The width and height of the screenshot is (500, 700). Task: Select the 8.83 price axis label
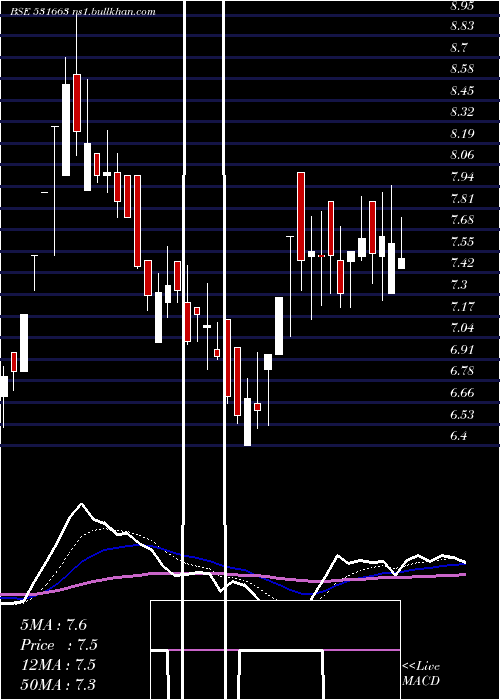pyautogui.click(x=462, y=26)
